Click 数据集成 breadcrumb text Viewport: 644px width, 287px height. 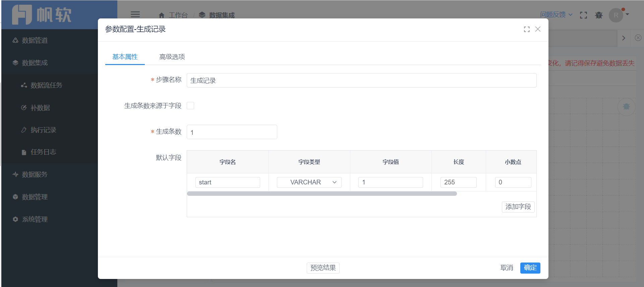(222, 15)
